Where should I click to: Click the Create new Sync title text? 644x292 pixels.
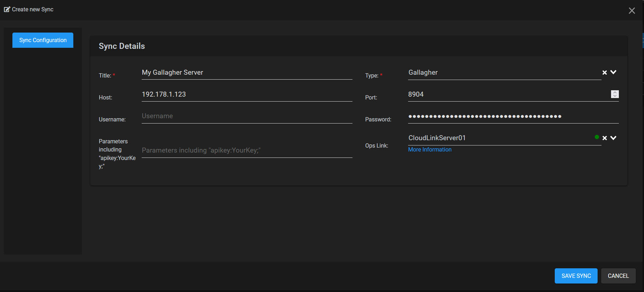[x=33, y=10]
